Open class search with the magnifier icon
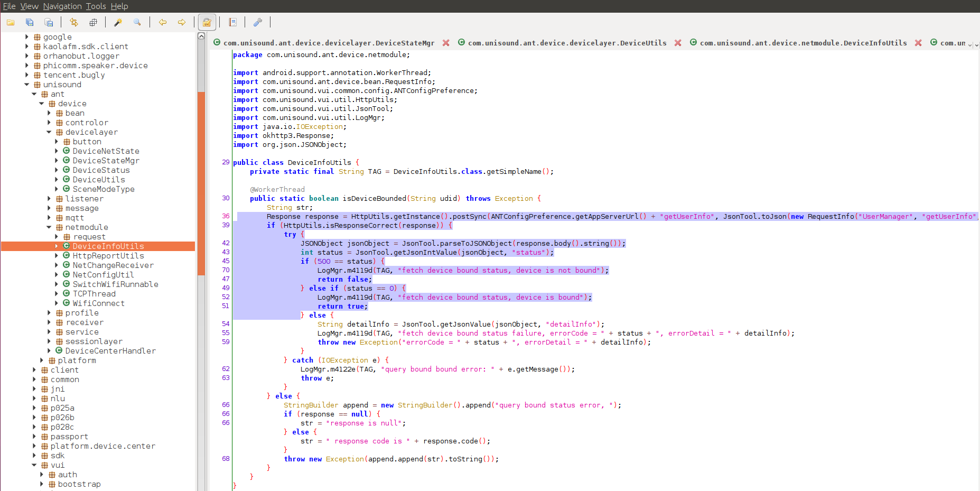This screenshot has height=491, width=980. (137, 22)
